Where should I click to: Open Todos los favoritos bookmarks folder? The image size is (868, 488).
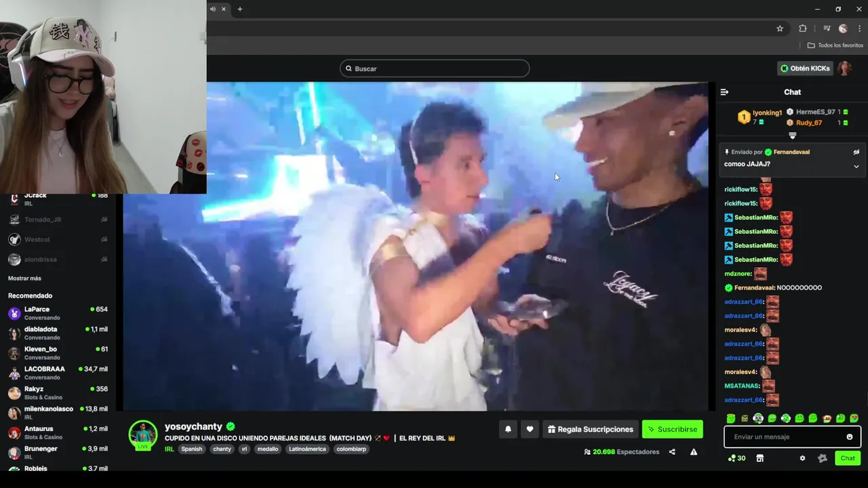835,45
